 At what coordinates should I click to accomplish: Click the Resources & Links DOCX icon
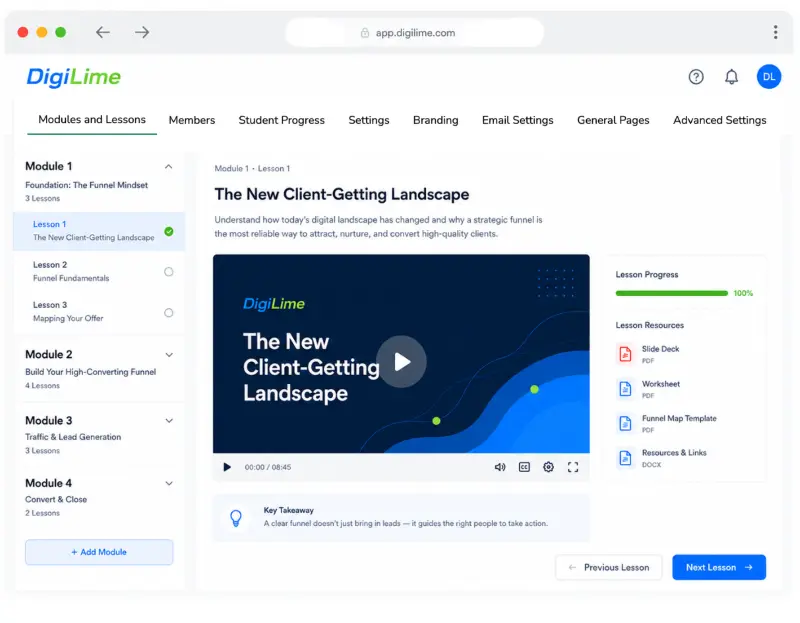(x=625, y=458)
